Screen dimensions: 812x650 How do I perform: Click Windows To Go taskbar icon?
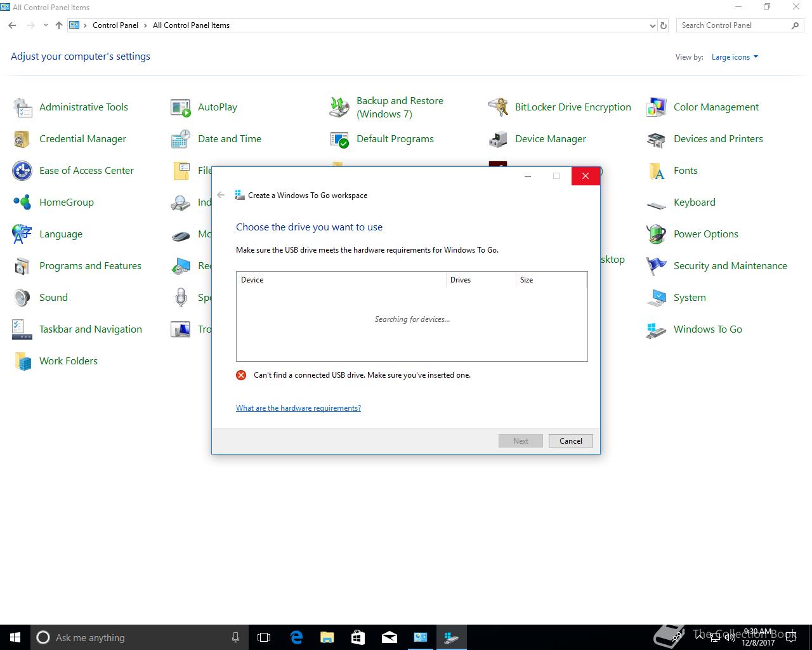(x=452, y=637)
